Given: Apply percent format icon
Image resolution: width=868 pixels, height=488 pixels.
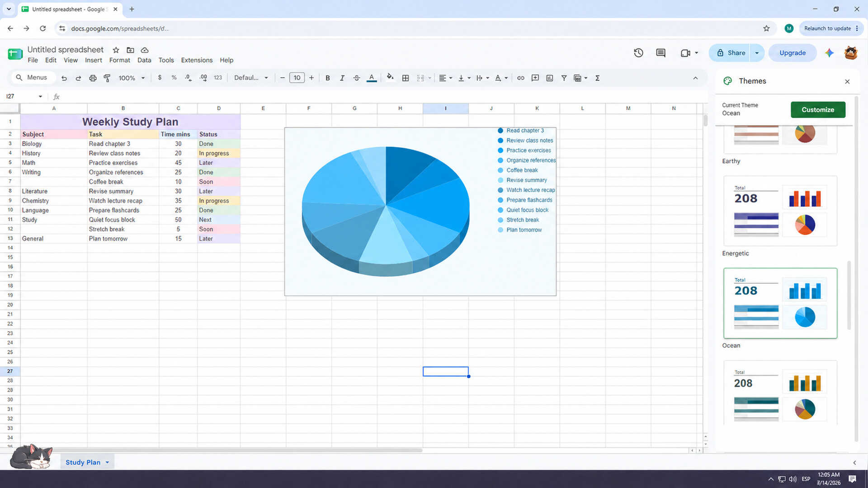Looking at the screenshot, I should (x=174, y=78).
